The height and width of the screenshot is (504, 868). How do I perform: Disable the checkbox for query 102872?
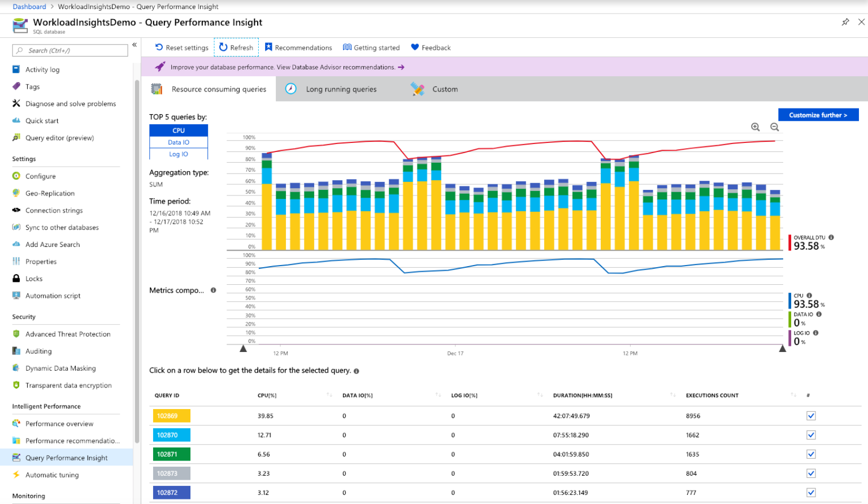[x=810, y=492]
